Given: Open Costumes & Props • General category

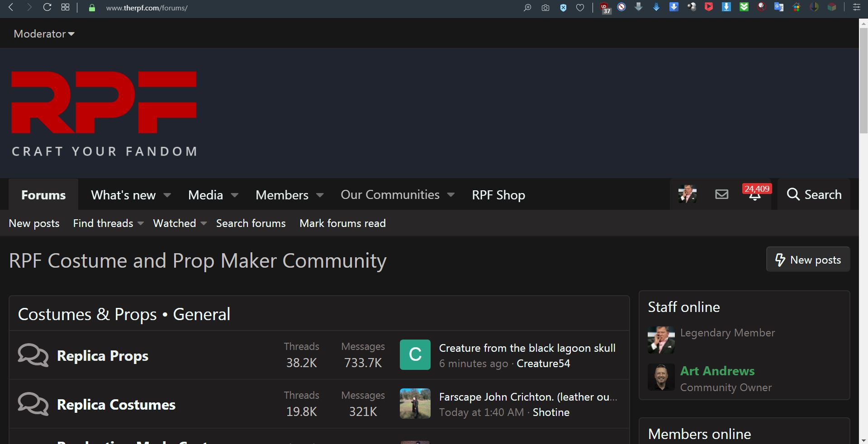Looking at the screenshot, I should pos(124,314).
